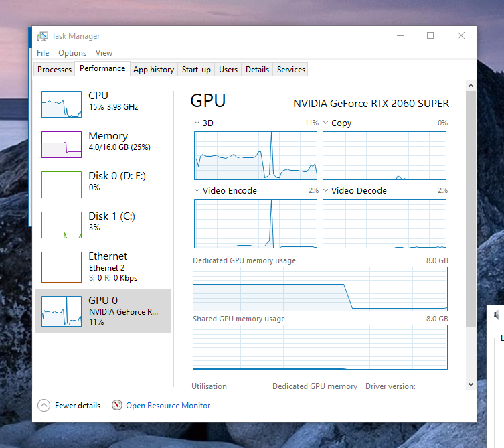Click the Resource Monitor gauge icon
504x448 pixels.
click(117, 405)
